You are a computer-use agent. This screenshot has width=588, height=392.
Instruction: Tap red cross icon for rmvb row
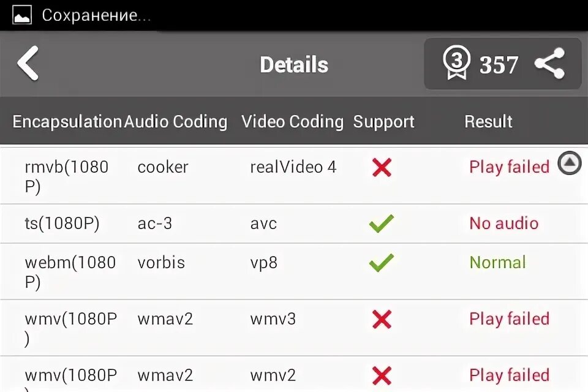[382, 167]
